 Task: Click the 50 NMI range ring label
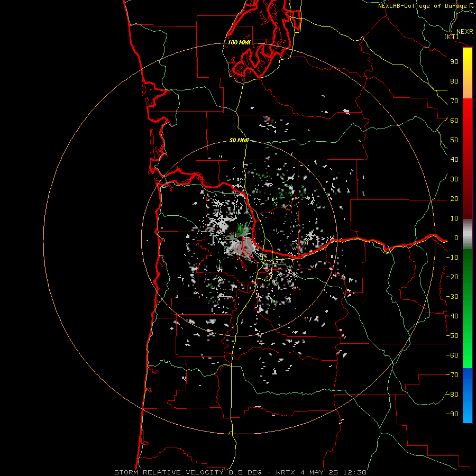coord(239,140)
